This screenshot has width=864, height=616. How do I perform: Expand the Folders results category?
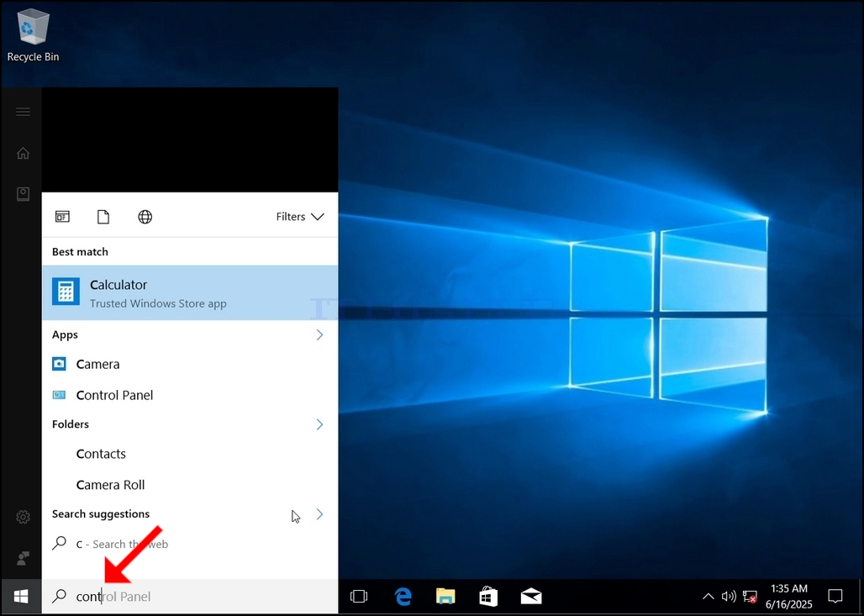(x=319, y=424)
